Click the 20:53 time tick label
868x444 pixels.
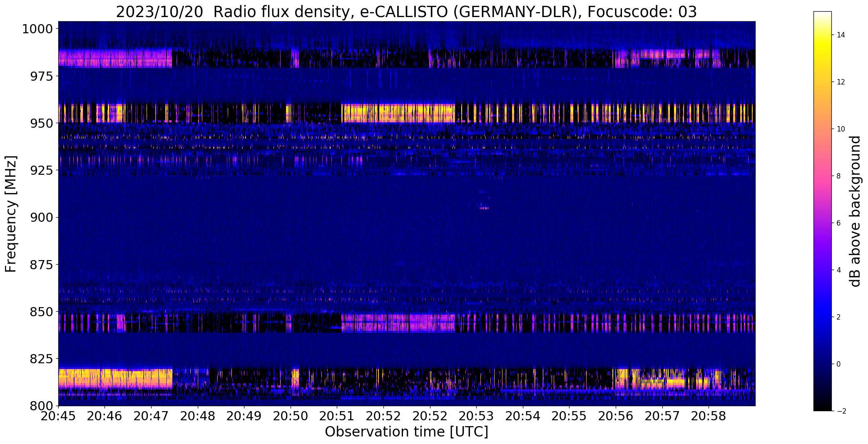tap(476, 416)
